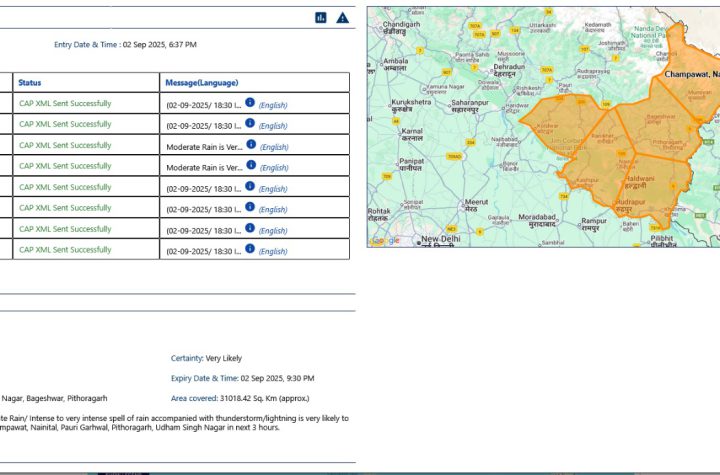Click Dehradun label on the map

[x=509, y=70]
